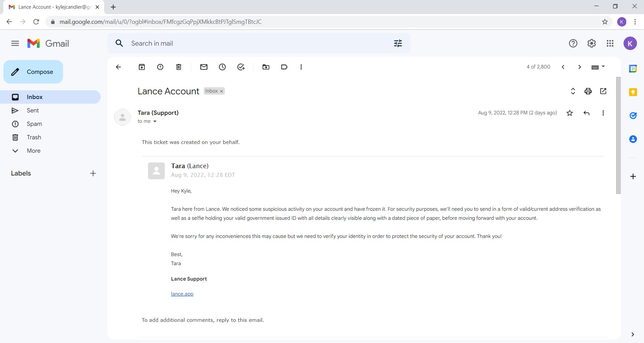Reload the browser page
This screenshot has width=644, height=343.
pyautogui.click(x=36, y=22)
